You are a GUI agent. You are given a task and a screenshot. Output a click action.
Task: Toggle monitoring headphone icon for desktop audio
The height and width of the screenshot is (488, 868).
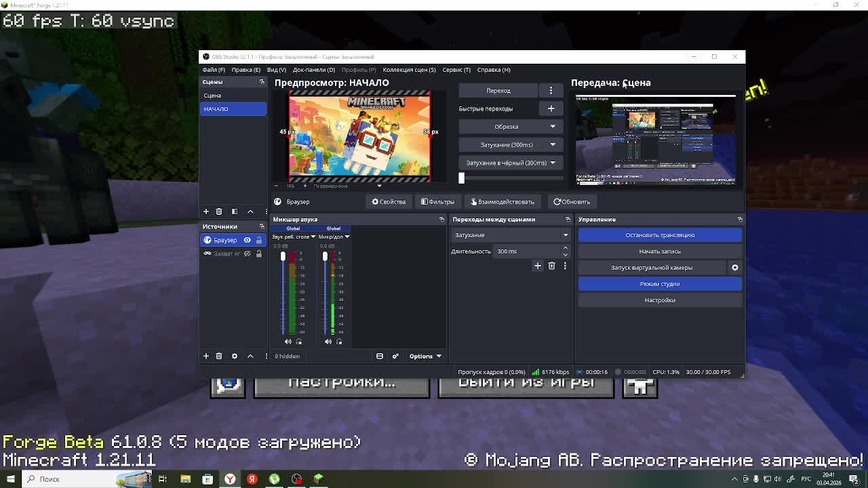(x=299, y=342)
